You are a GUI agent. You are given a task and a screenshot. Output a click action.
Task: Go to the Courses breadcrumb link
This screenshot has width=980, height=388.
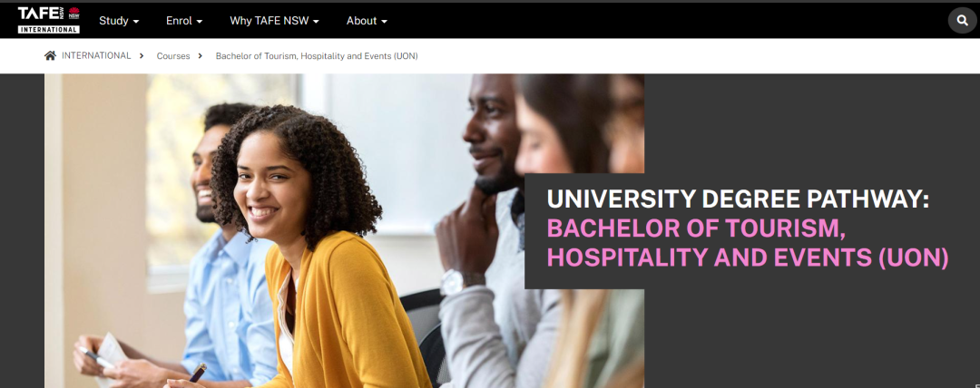(173, 55)
